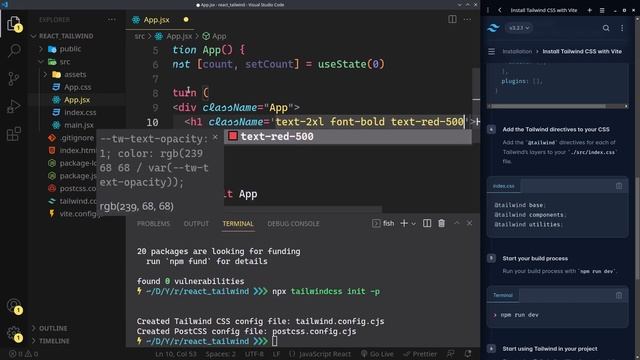Click the Installation breadcrumb link

click(x=517, y=51)
